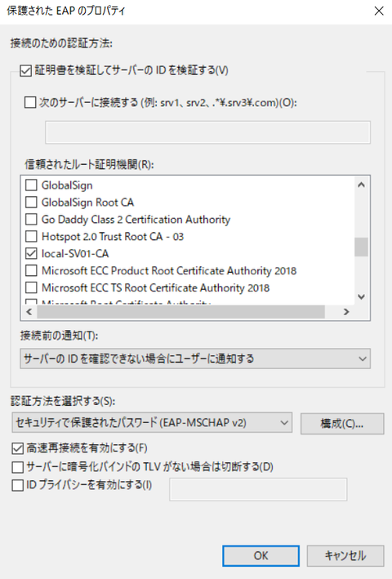Uncheck the local-SV01-CA root authority
The height and width of the screenshot is (579, 392).
[31, 253]
